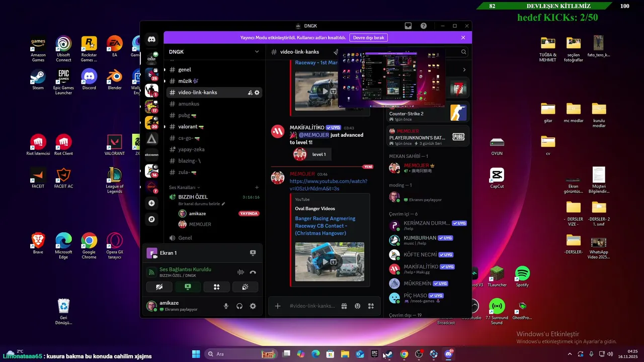Open the gift icon in message box
Screen dimensions: 644x362
coord(344,306)
